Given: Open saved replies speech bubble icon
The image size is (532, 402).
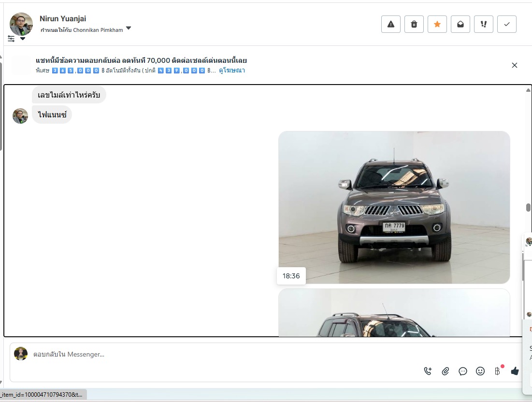Looking at the screenshot, I should (x=463, y=371).
